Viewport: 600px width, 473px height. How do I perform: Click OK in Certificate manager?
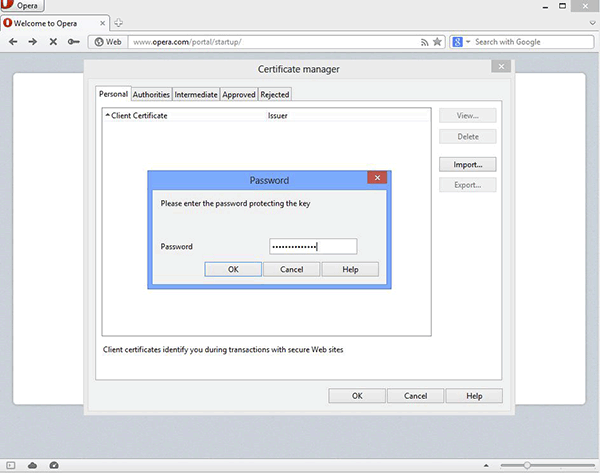357,396
